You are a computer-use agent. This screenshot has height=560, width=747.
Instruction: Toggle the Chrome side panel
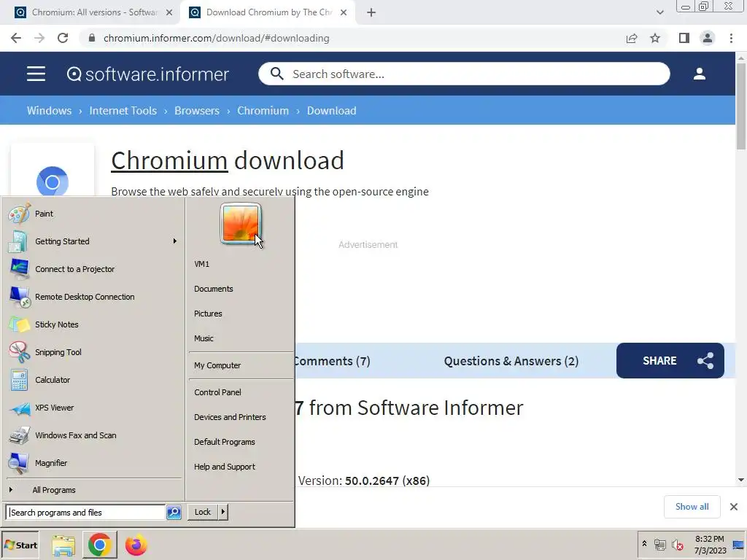[684, 38]
